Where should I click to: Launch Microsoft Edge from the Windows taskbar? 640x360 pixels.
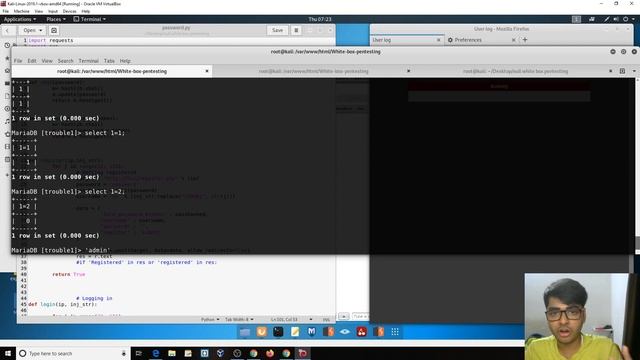pyautogui.click(x=156, y=353)
